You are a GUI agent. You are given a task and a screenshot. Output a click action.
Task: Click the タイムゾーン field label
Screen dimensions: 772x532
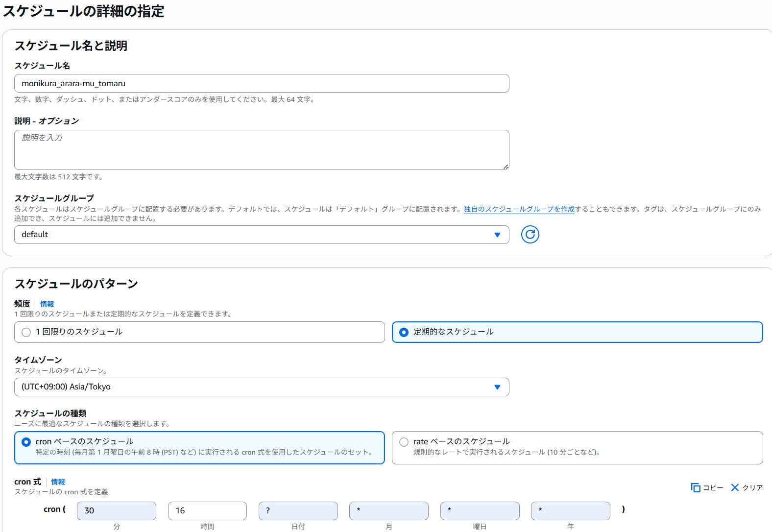point(38,360)
